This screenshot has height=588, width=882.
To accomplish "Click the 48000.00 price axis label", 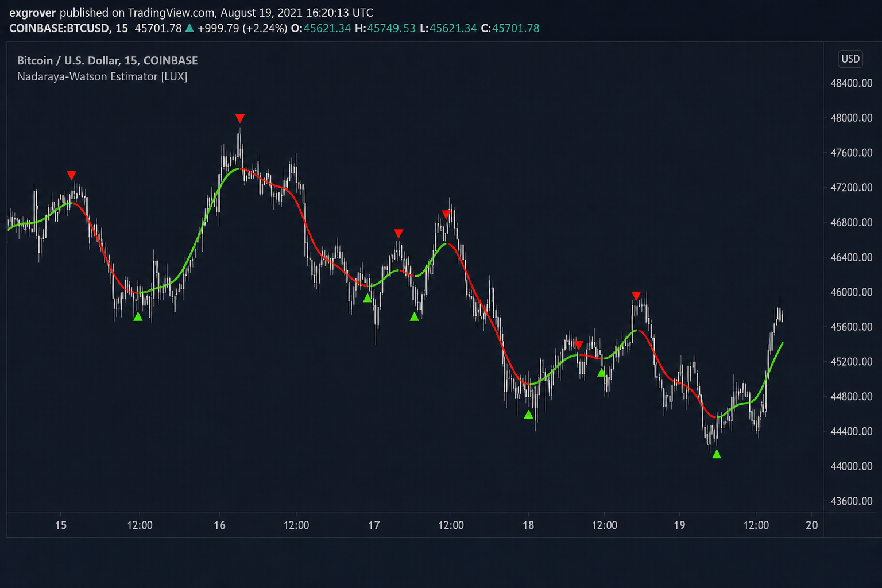I will point(852,118).
